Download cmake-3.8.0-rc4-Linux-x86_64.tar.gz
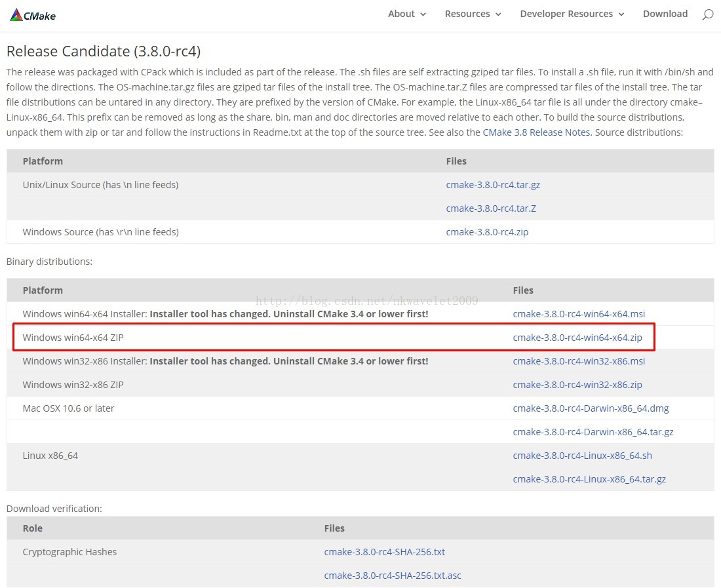Image resolution: width=721 pixels, height=588 pixels. point(589,479)
